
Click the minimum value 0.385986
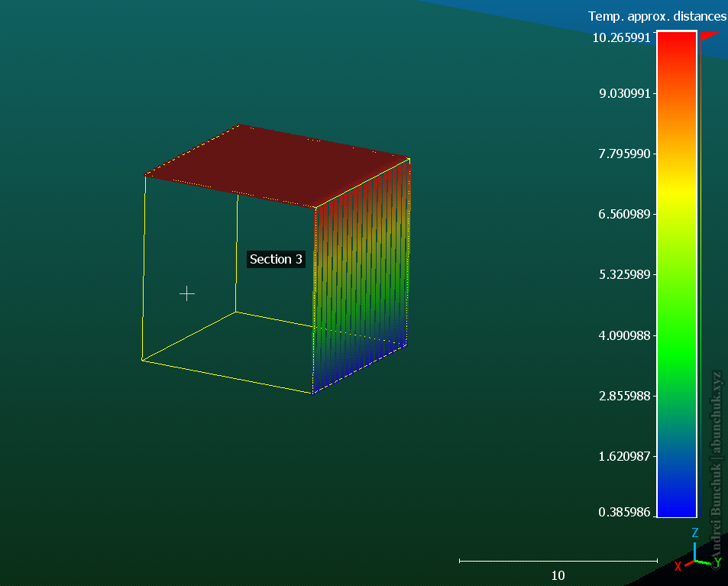pos(624,512)
